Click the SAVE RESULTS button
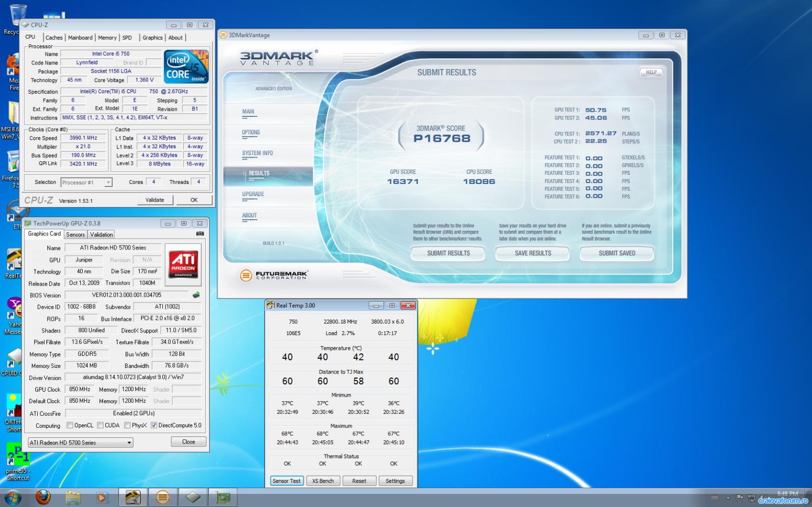This screenshot has width=812, height=507. click(533, 253)
